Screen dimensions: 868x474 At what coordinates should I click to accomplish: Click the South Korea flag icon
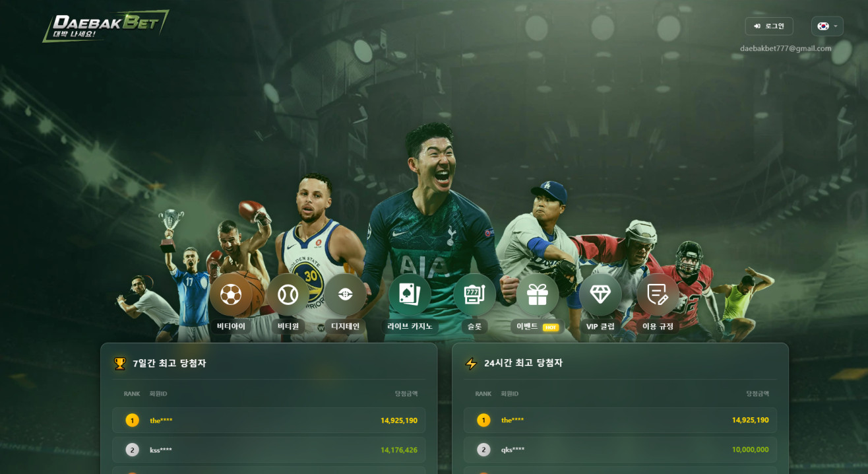(822, 26)
